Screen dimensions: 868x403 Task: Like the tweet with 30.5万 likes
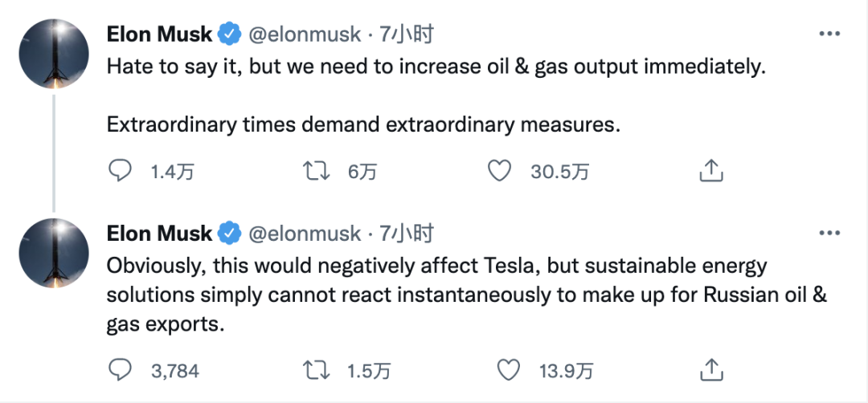tap(500, 170)
